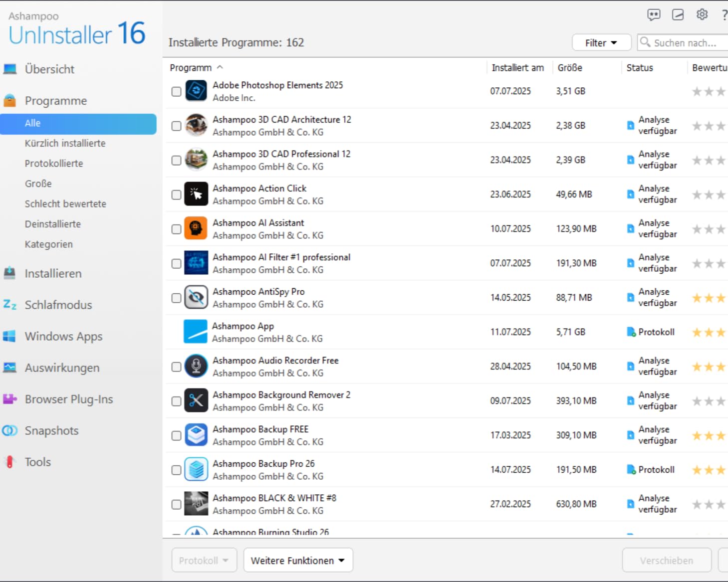Open the Protokoll dropdown button
728x582 pixels.
point(204,561)
